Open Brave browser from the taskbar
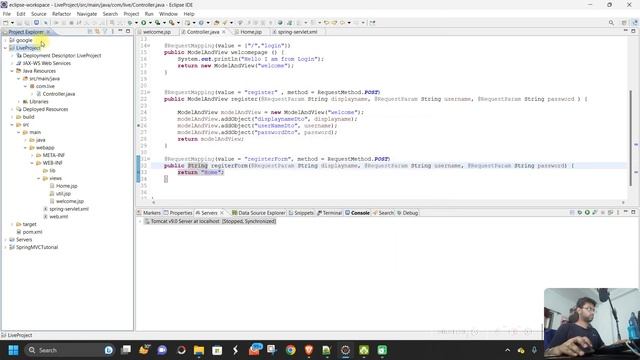The width and height of the screenshot is (640, 360). tap(309, 350)
